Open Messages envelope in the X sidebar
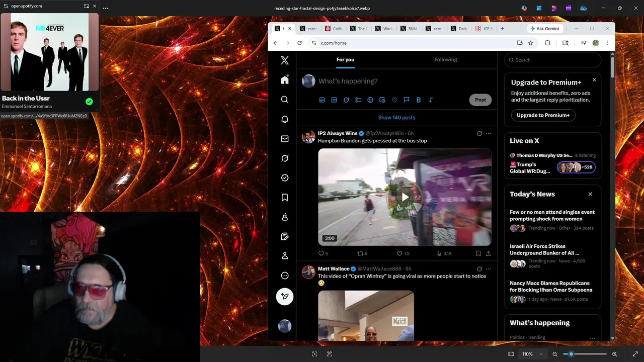Screen dimensions: 644x362 [285, 139]
